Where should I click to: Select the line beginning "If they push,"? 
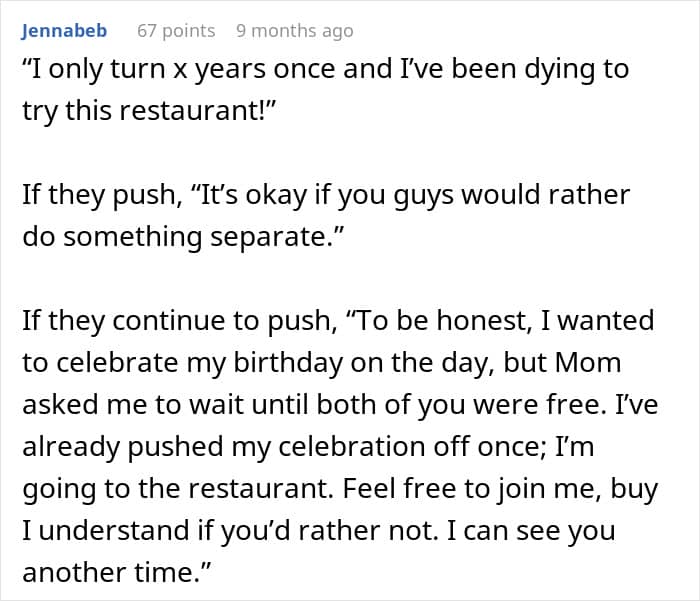pos(326,195)
